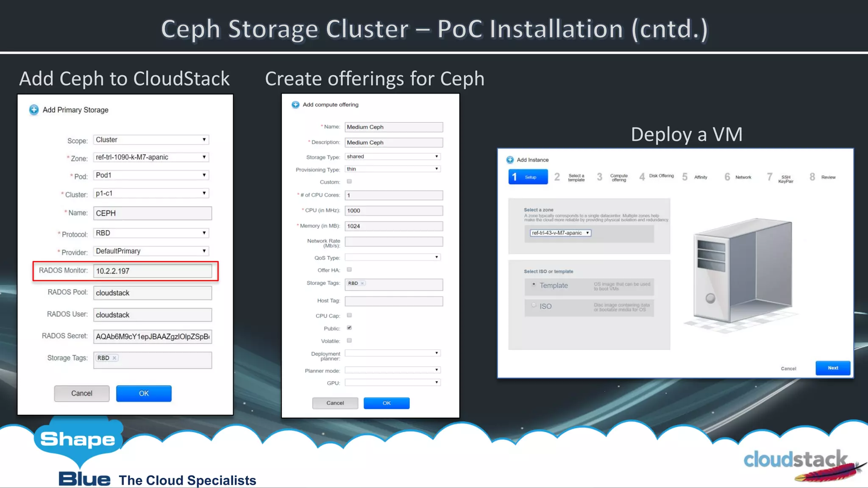Go to step 1 Setup
This screenshot has height=488, width=868.
[528, 177]
